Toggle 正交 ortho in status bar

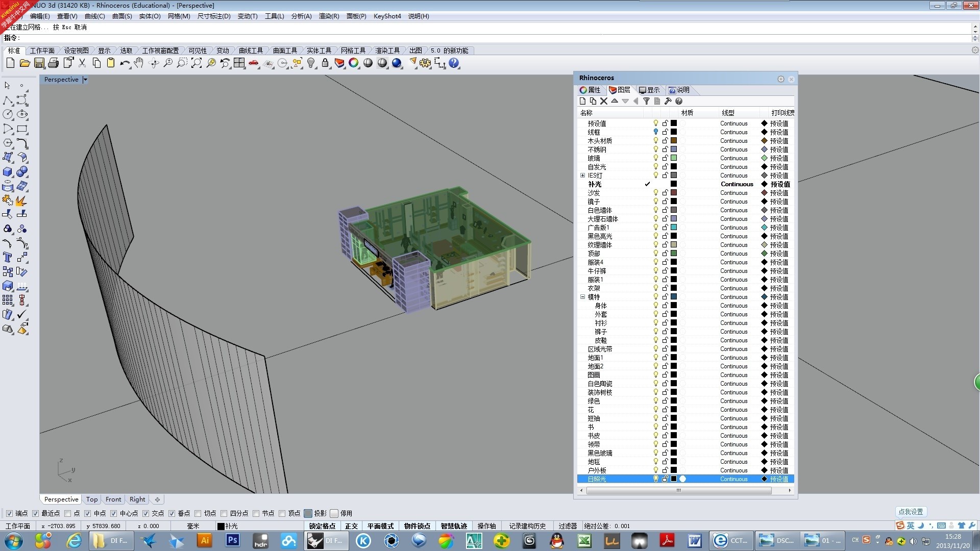click(351, 526)
